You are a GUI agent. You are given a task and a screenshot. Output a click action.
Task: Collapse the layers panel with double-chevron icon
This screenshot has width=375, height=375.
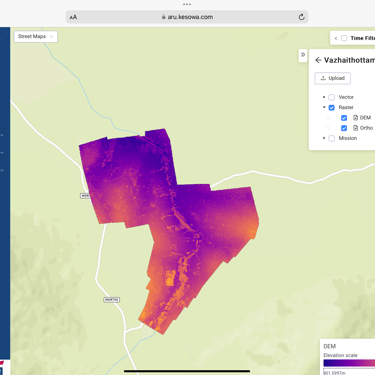point(303,55)
